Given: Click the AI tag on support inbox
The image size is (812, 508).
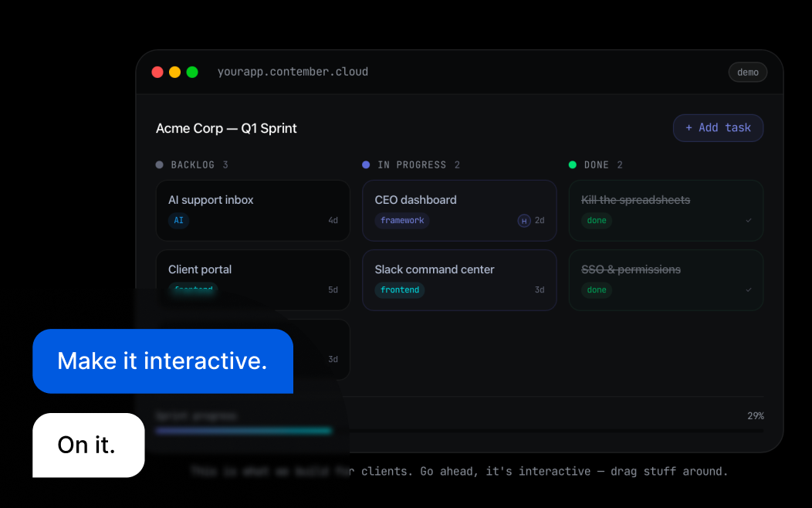Looking at the screenshot, I should pyautogui.click(x=178, y=221).
